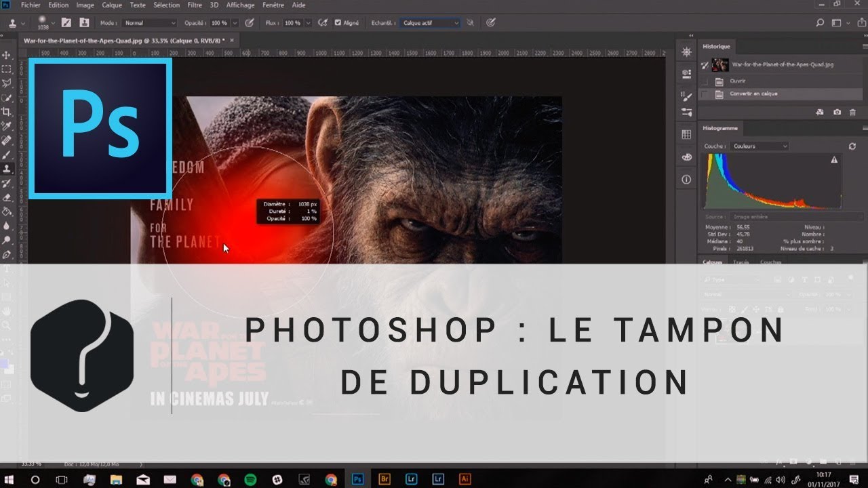Select the Blur tool
This screenshot has width=868, height=488.
click(x=7, y=226)
